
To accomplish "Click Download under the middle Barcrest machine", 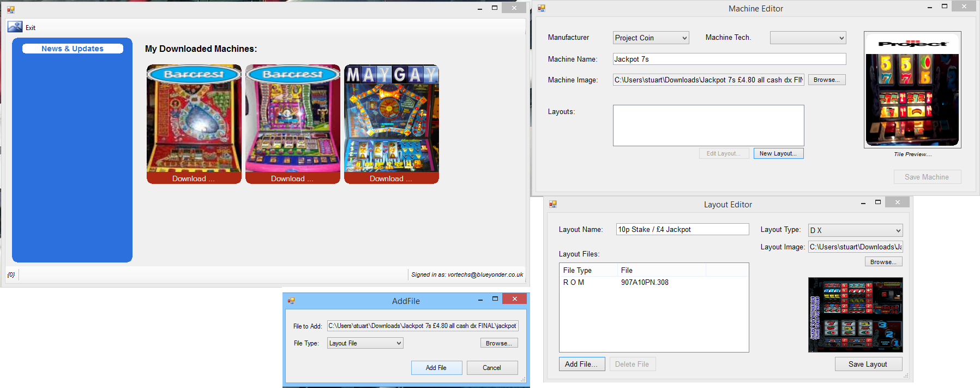I will click(292, 178).
